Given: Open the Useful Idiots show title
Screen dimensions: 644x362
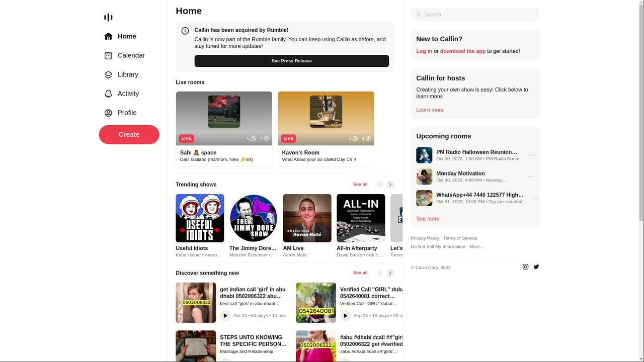Looking at the screenshot, I should click(192, 248).
